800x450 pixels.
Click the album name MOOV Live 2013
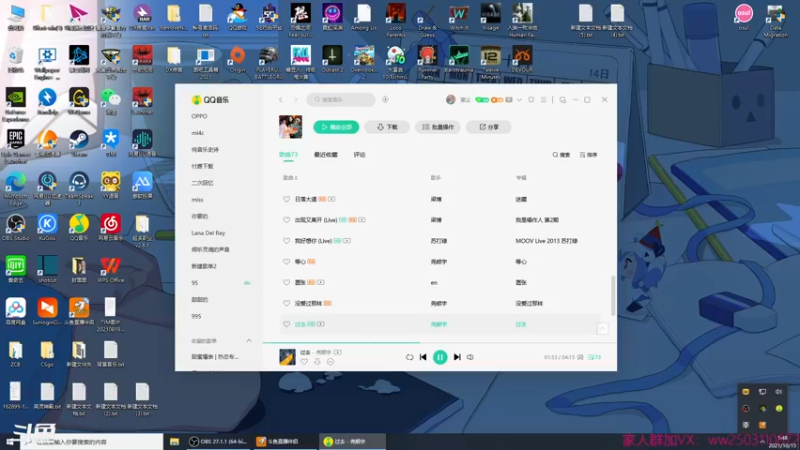[546, 241]
